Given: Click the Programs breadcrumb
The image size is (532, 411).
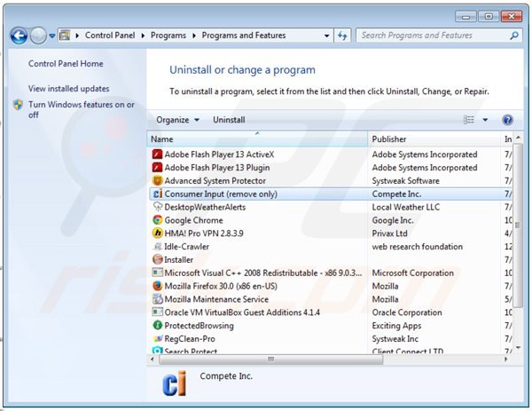Looking at the screenshot, I should point(168,36).
